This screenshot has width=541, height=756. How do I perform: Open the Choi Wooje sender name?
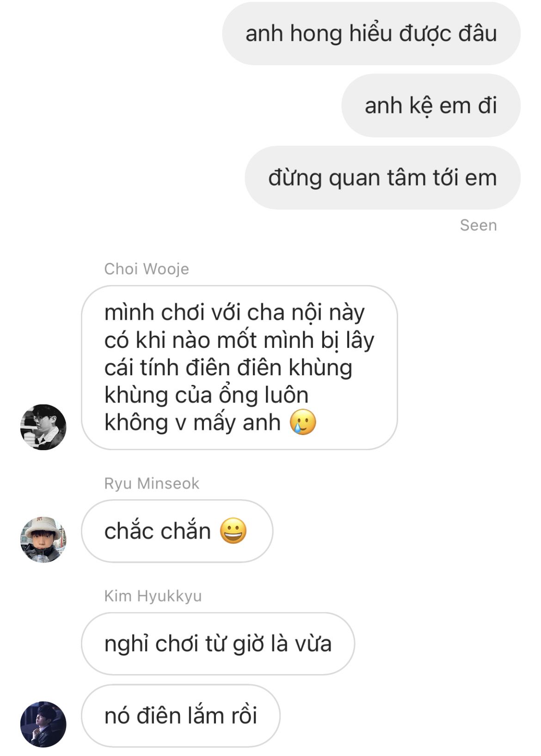[147, 269]
